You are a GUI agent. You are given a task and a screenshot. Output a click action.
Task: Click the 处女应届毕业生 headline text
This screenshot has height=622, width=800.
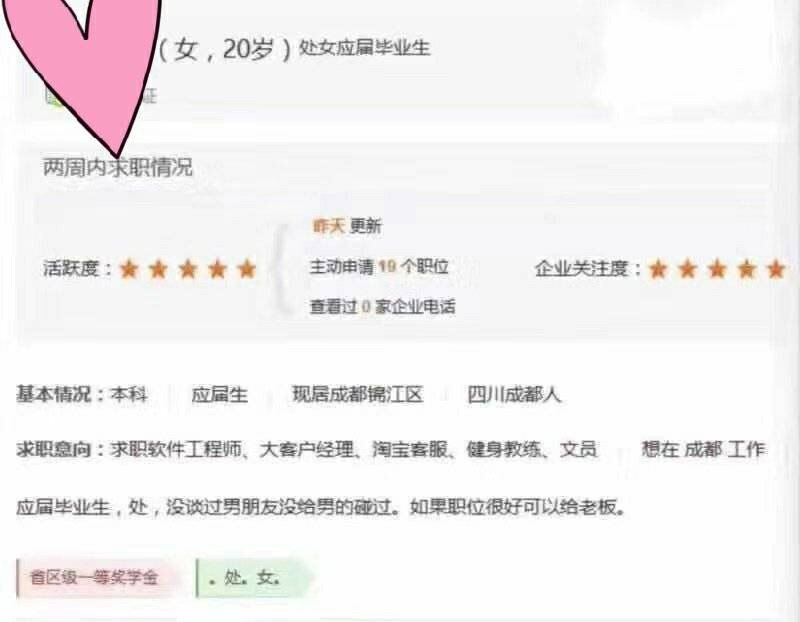pos(364,47)
